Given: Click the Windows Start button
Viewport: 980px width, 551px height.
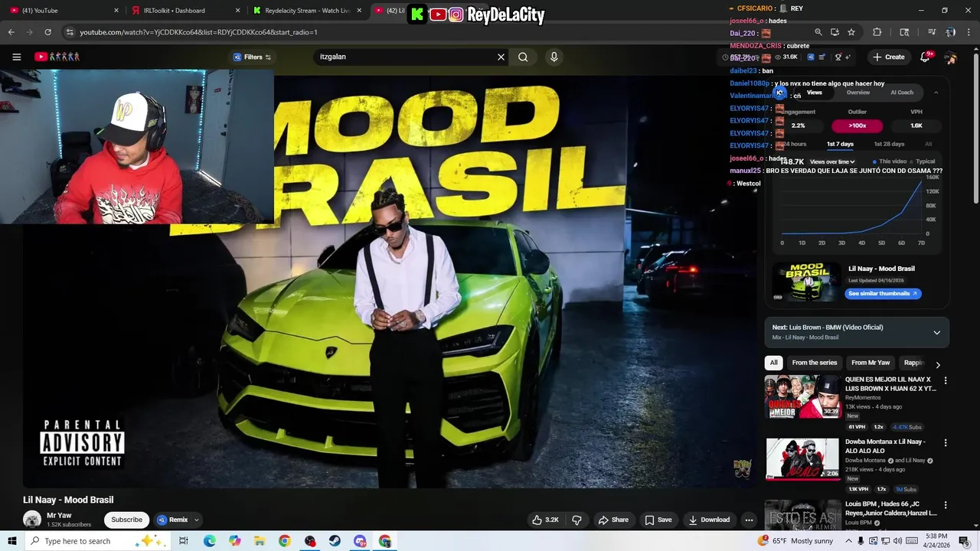Looking at the screenshot, I should click(11, 541).
